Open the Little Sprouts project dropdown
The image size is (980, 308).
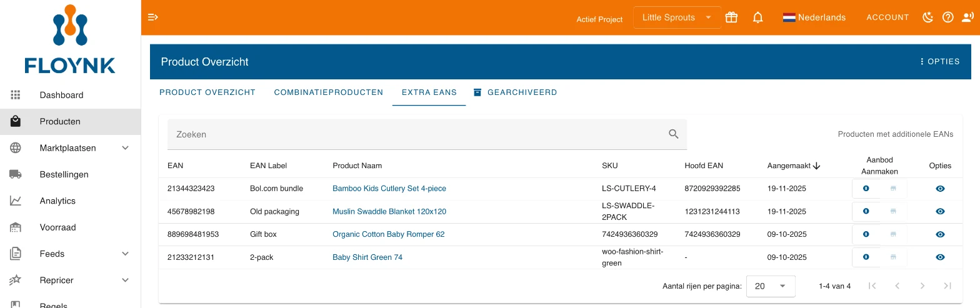click(677, 17)
